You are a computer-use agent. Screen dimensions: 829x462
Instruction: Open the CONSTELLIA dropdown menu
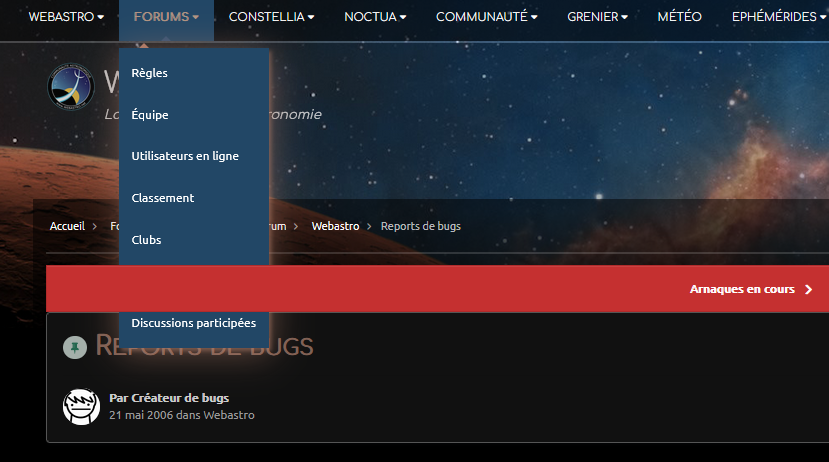click(271, 17)
